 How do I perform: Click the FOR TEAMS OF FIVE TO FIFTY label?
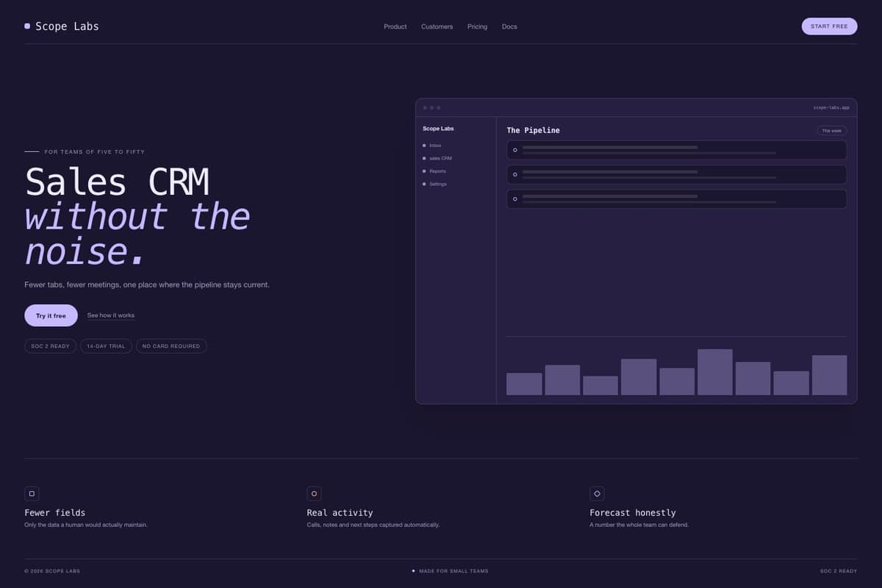point(95,152)
